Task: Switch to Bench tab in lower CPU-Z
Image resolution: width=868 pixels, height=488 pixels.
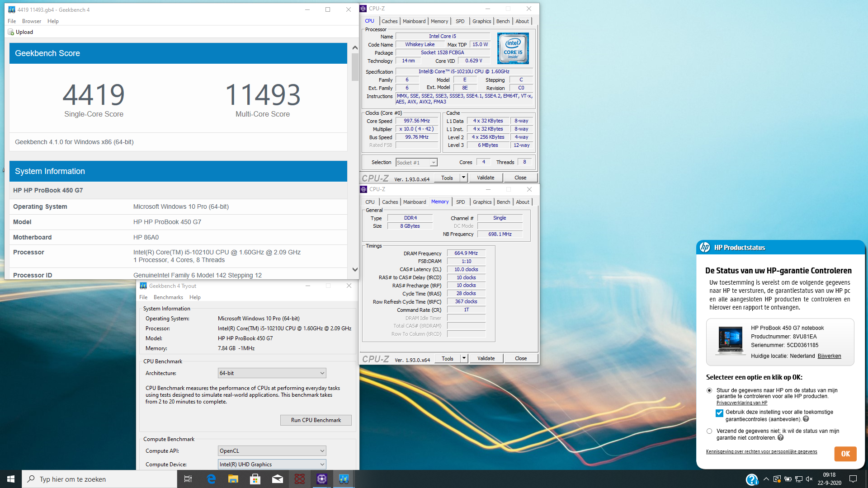Action: pyautogui.click(x=503, y=202)
